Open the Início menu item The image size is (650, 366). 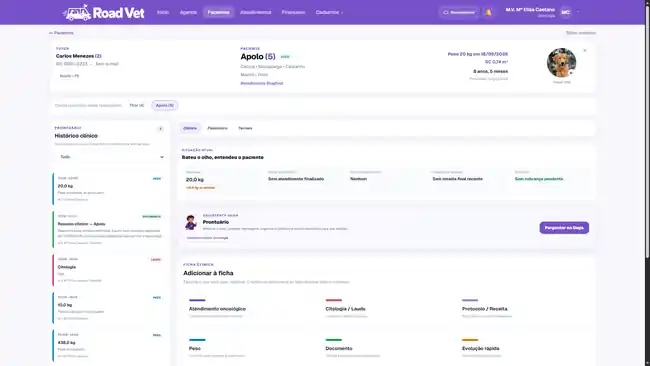[x=163, y=12]
